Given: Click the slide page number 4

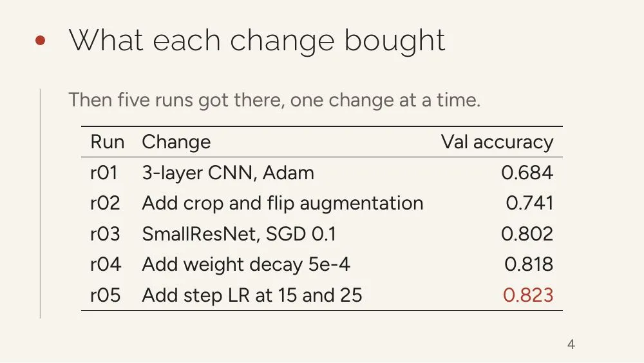Looking at the screenshot, I should coord(571,344).
